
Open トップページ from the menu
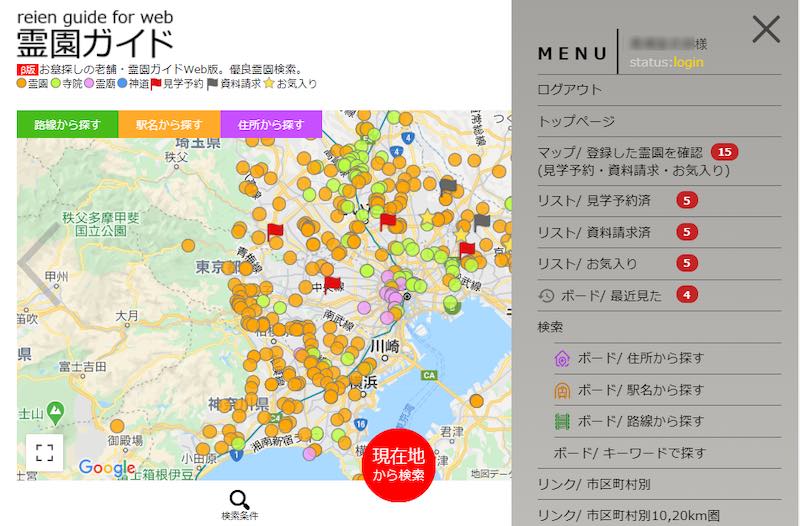(577, 121)
